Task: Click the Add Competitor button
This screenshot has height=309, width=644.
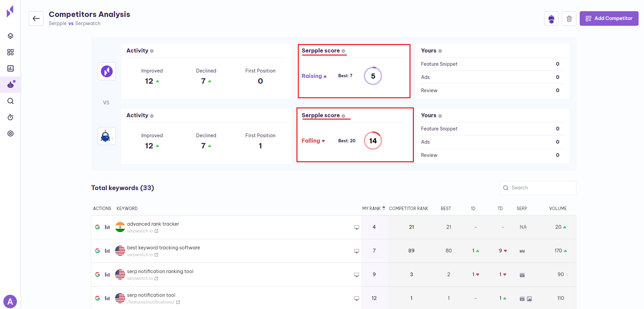Action: click(x=609, y=18)
